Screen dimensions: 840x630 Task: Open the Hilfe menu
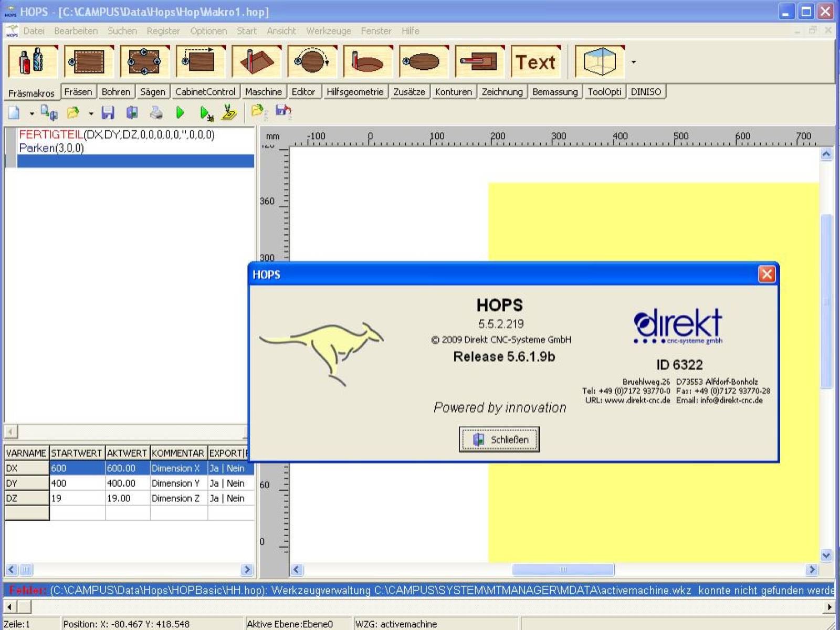click(x=411, y=31)
